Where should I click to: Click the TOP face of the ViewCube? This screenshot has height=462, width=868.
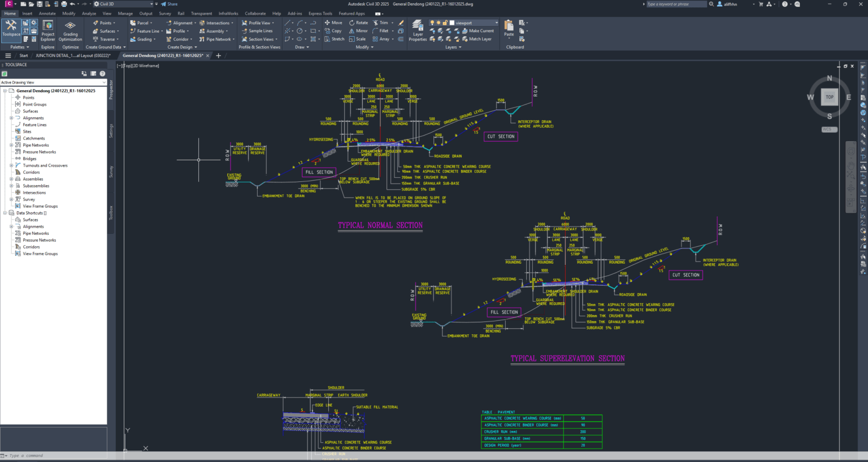[829, 97]
